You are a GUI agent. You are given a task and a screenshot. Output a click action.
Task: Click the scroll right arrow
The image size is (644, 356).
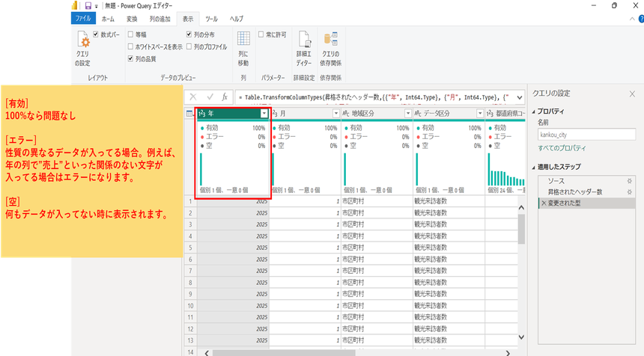tap(508, 353)
